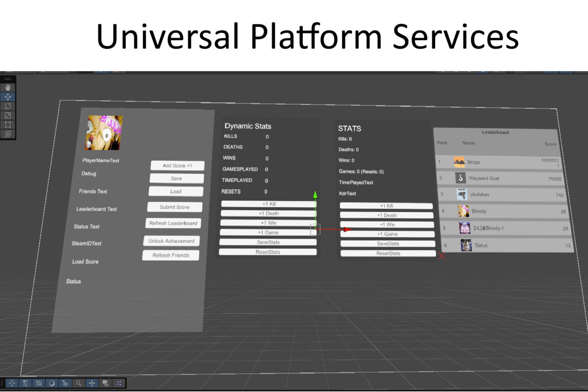Activate the Rotate tool
The width and height of the screenshot is (588, 392).
point(8,106)
